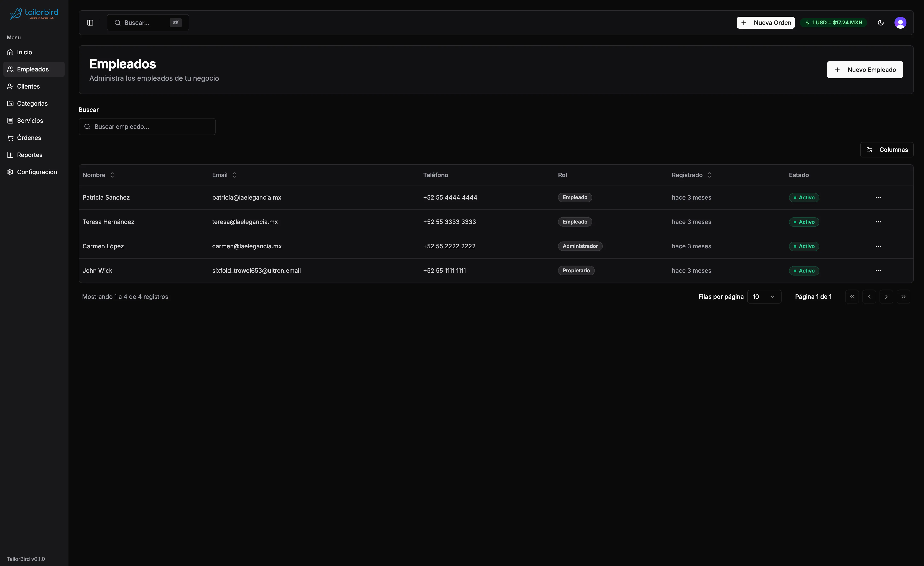This screenshot has width=924, height=566.
Task: Navigate to Clientes
Action: click(34, 86)
